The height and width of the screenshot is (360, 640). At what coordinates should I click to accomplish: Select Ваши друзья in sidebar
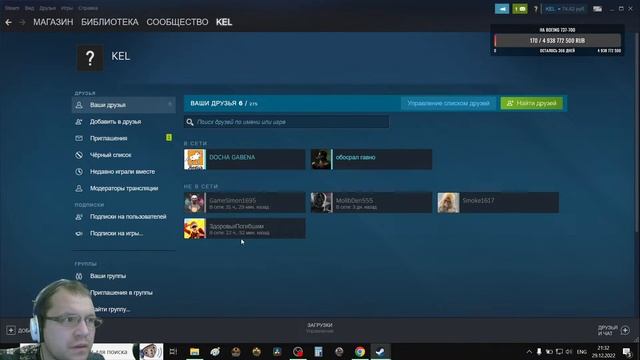(124, 105)
